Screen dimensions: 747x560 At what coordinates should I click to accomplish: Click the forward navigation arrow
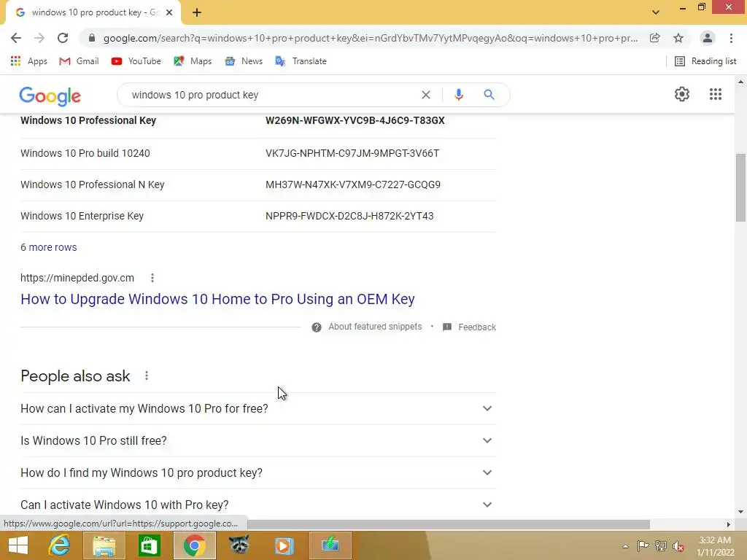[x=39, y=38]
